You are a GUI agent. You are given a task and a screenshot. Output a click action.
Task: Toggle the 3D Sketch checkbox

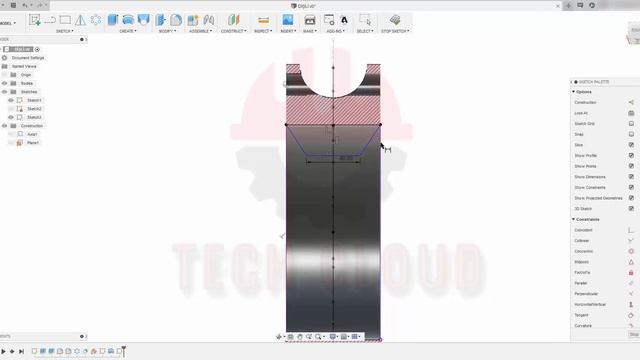click(x=631, y=209)
